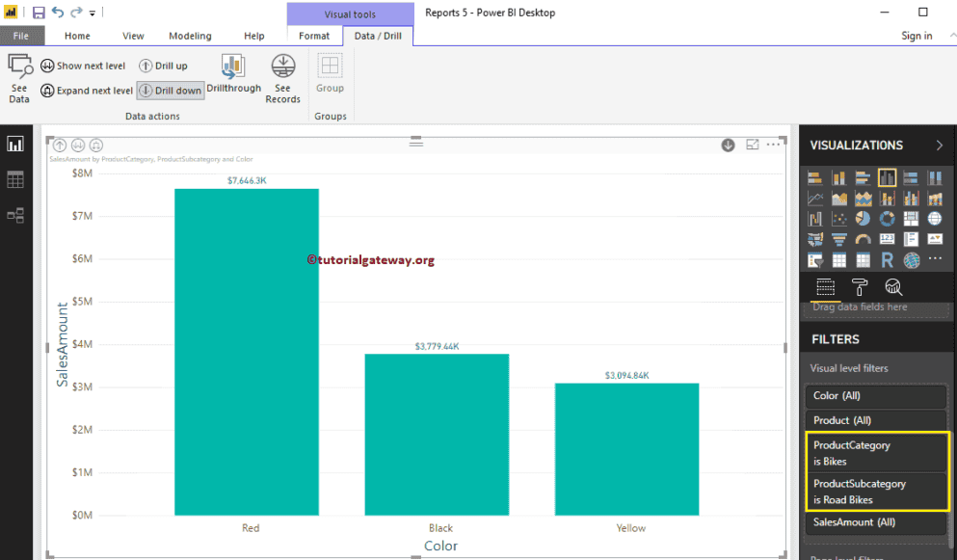Click the Red bar in chart
This screenshot has height=560, width=957.
tap(247, 352)
